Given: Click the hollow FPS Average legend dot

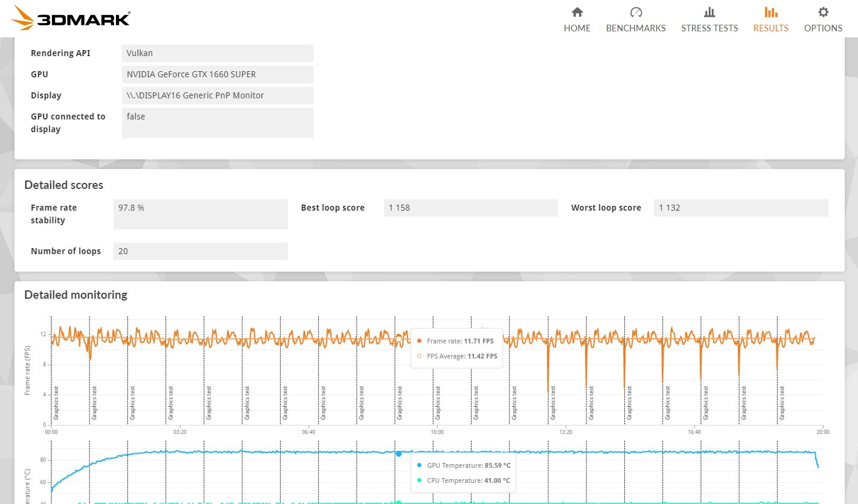Looking at the screenshot, I should [x=419, y=356].
